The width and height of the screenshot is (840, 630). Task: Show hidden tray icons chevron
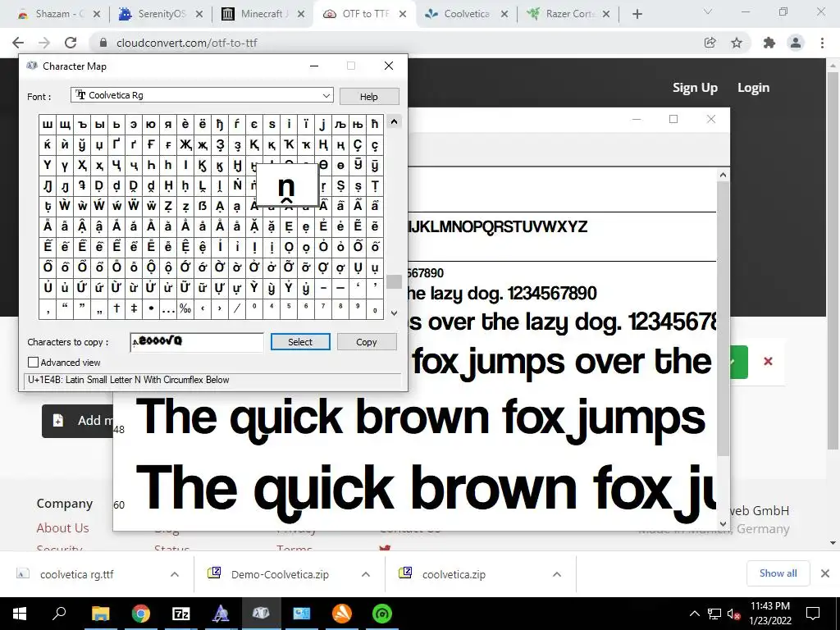tap(694, 614)
